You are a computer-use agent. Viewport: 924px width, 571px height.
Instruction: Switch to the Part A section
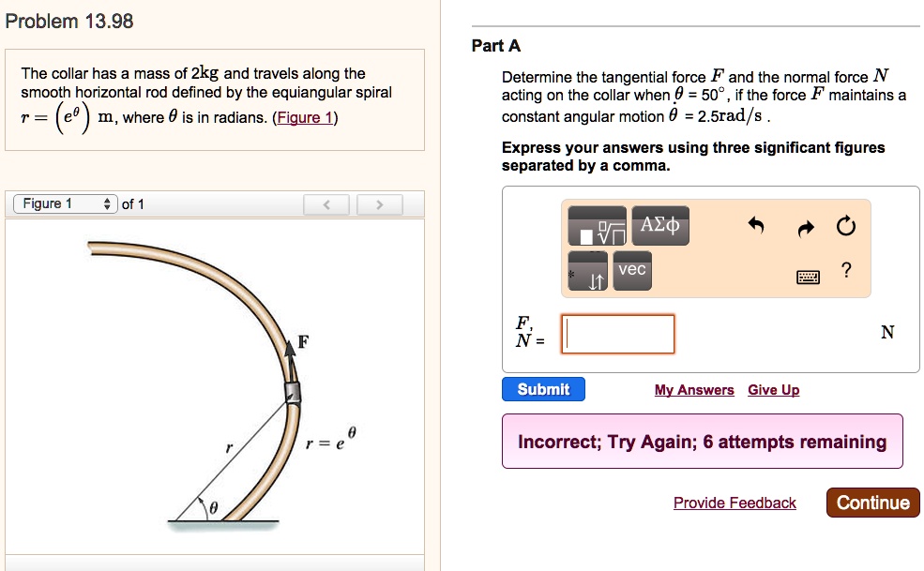point(496,45)
